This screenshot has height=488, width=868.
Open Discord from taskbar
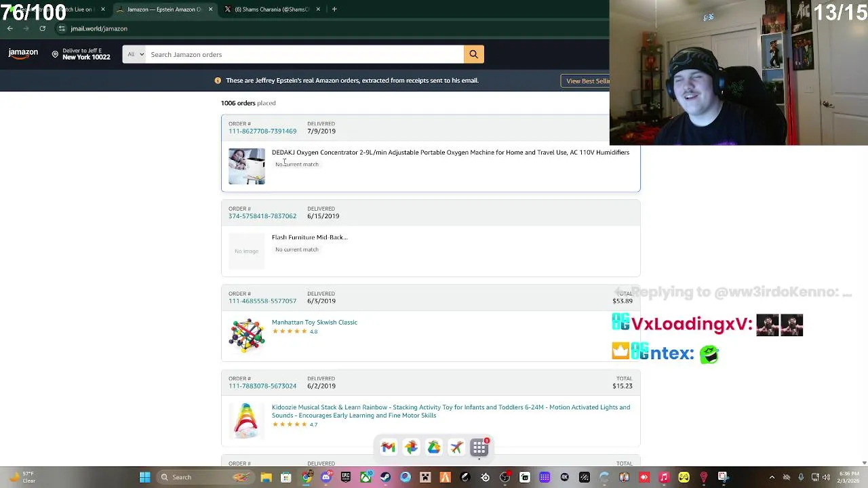coord(326,477)
